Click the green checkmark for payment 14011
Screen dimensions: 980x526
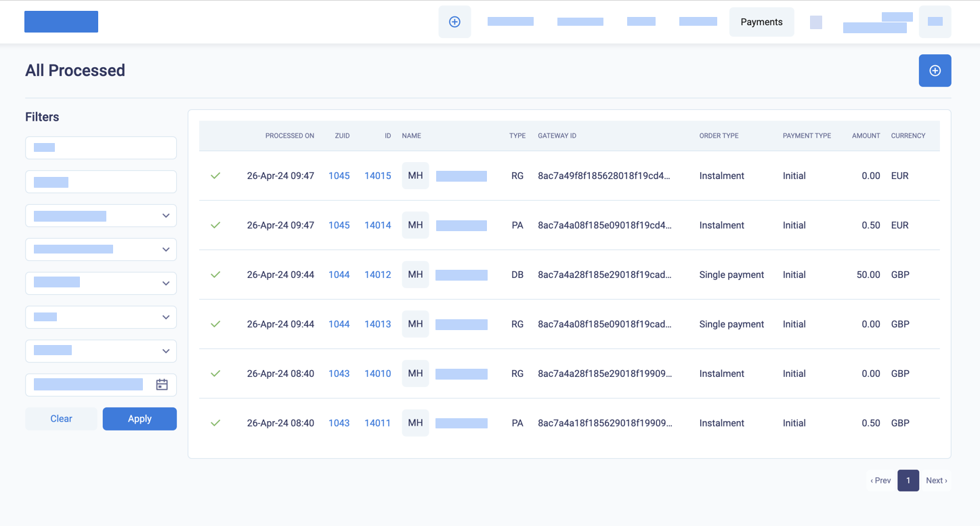pyautogui.click(x=215, y=423)
